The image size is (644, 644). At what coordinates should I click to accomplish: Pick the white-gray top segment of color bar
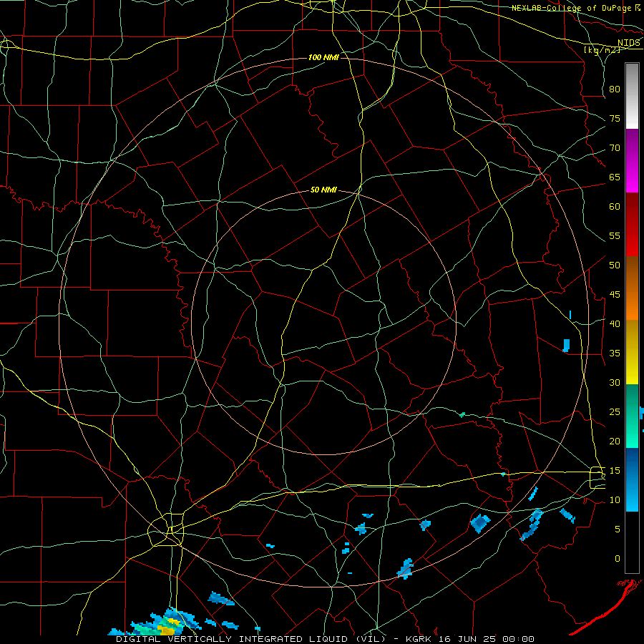click(632, 96)
